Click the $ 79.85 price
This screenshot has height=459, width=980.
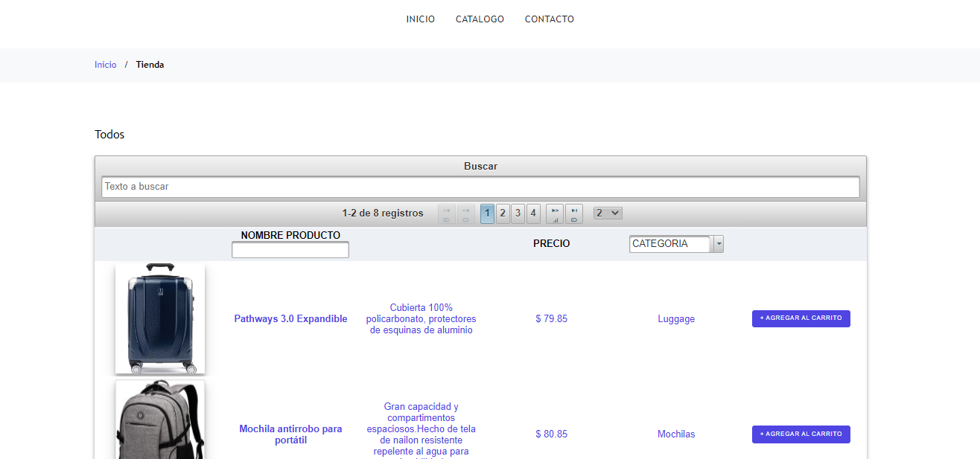point(552,319)
